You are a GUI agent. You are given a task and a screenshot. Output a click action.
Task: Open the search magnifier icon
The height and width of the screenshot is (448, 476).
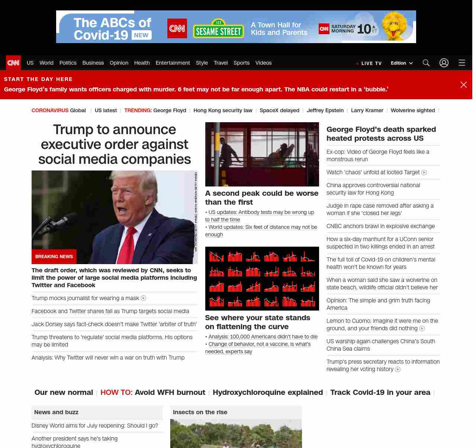pos(426,63)
